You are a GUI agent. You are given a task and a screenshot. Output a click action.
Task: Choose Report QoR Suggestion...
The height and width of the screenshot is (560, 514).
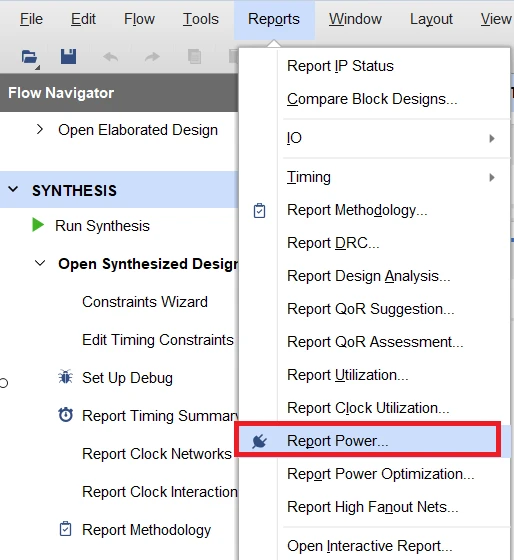[x=371, y=309]
